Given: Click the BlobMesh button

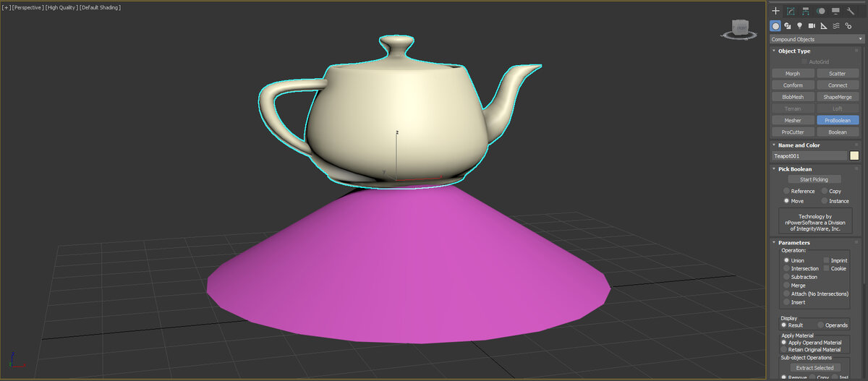Looking at the screenshot, I should [793, 96].
